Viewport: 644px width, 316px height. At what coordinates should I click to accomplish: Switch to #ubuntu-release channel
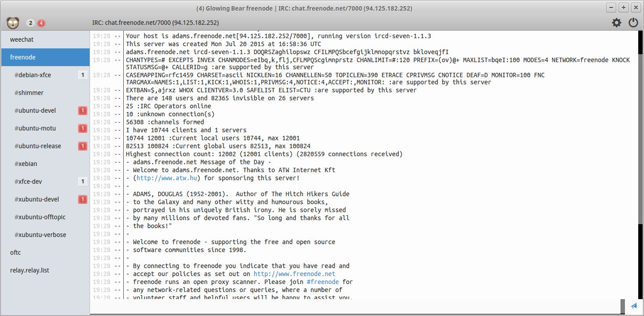tap(38, 146)
